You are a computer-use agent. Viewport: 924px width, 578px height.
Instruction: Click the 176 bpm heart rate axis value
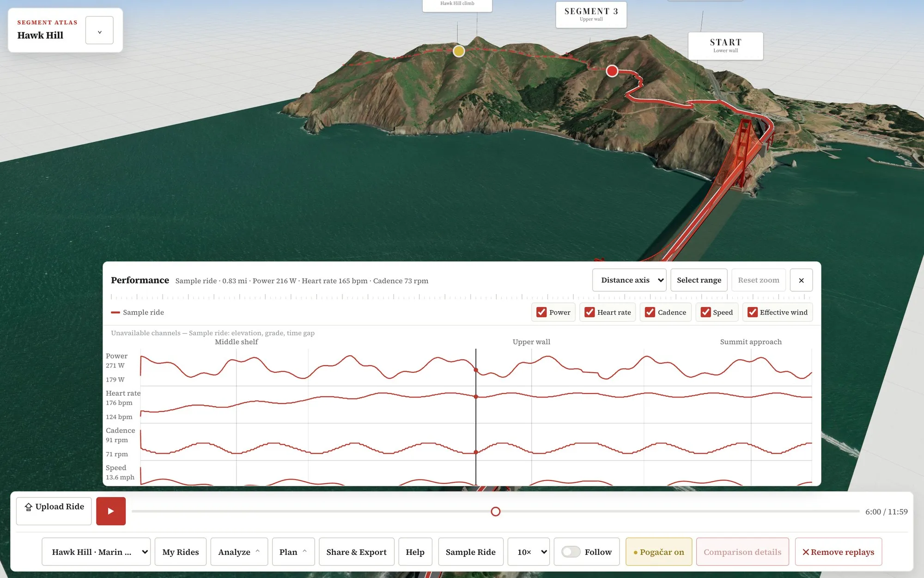point(119,403)
